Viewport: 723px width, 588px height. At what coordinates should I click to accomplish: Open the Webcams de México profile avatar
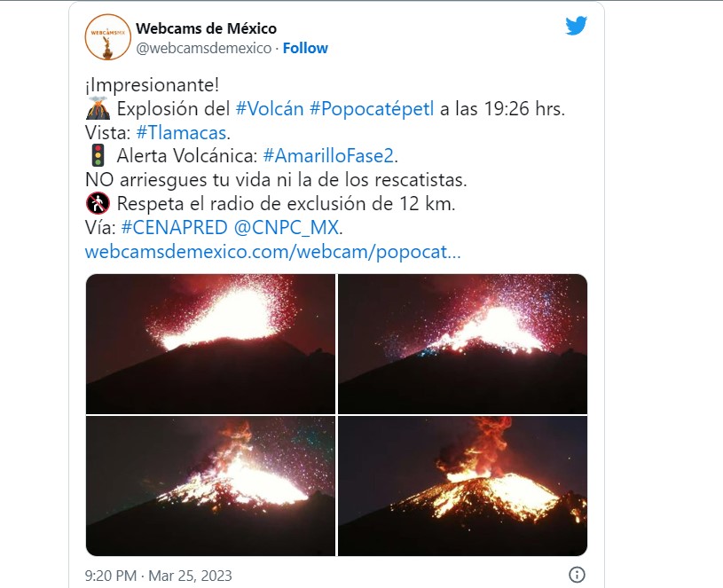coord(108,37)
